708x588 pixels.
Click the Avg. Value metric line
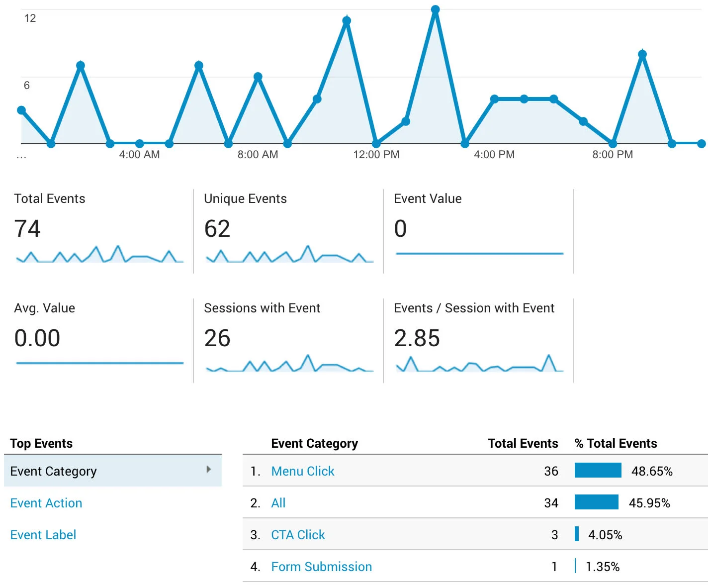click(x=99, y=363)
